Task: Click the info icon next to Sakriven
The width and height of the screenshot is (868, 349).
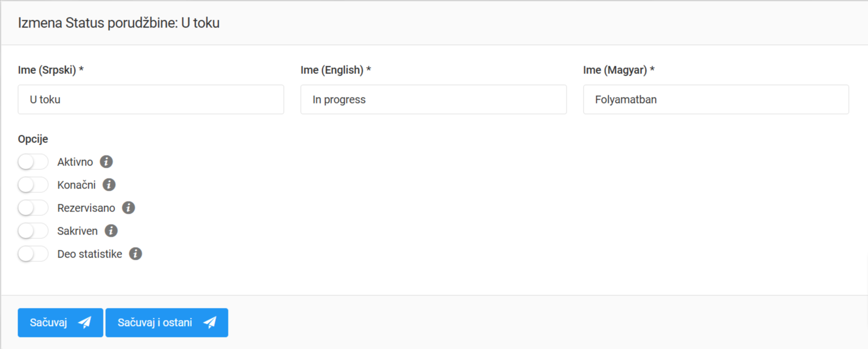Action: 111,231
